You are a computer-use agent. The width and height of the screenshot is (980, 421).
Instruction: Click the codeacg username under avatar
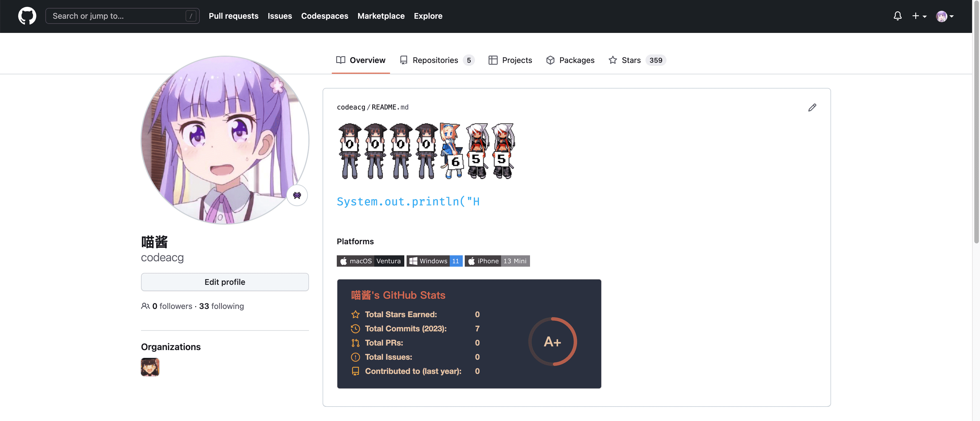[x=163, y=258]
